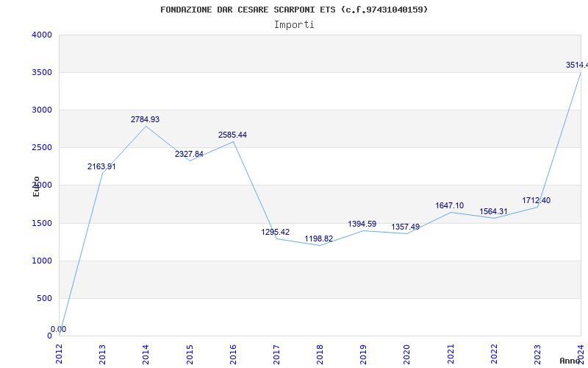This screenshot has height=368, width=588.
Task: Select the 1198.82 lowest value label
Action: coord(319,238)
